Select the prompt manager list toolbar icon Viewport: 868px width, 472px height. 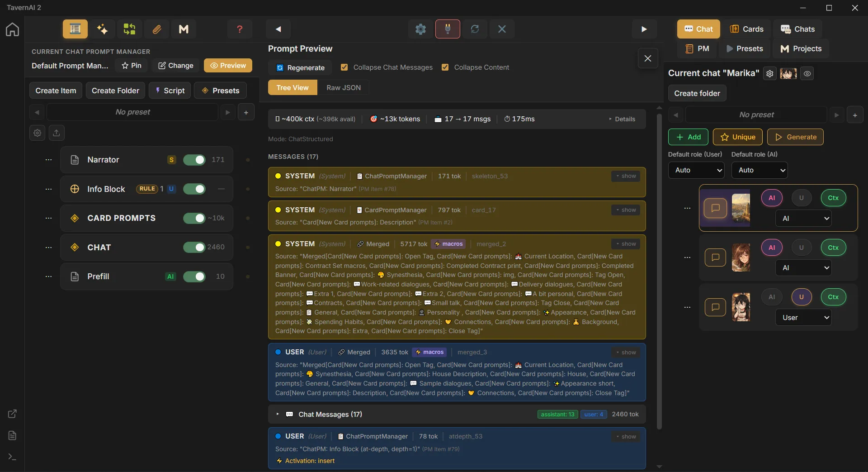click(x=75, y=29)
